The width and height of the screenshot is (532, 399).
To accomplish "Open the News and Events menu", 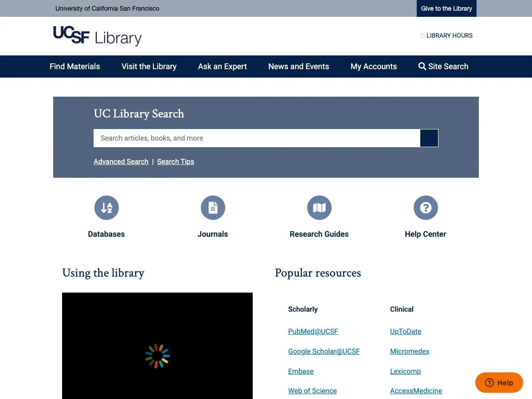I will [x=299, y=66].
